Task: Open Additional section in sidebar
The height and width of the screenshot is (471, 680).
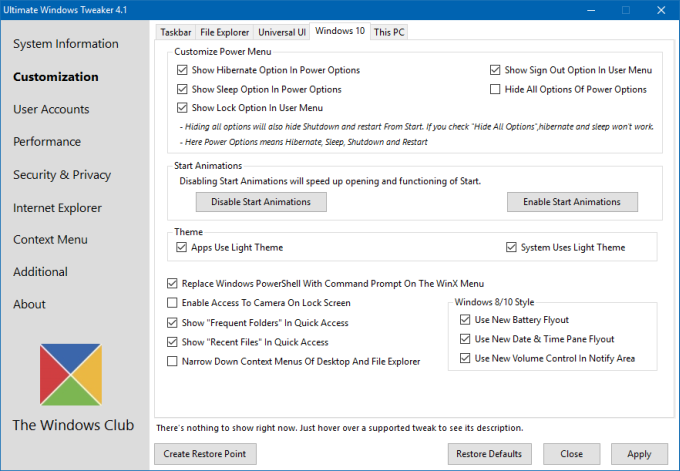Action: point(40,272)
